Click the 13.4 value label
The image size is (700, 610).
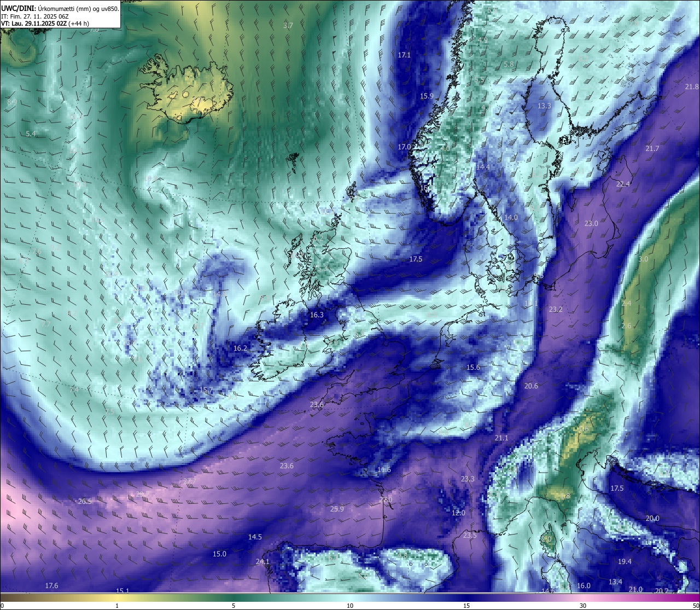click(615, 582)
